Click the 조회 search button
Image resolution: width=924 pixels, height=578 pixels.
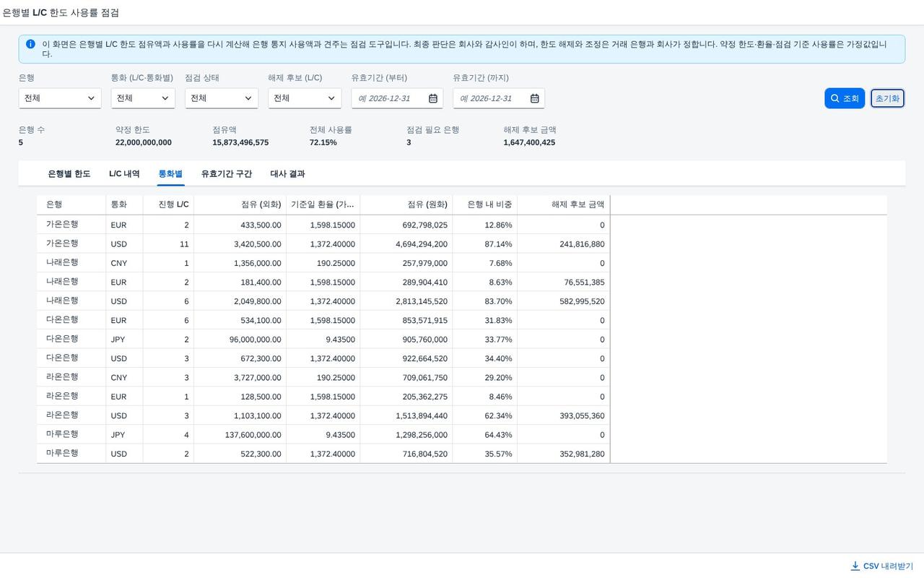[845, 98]
